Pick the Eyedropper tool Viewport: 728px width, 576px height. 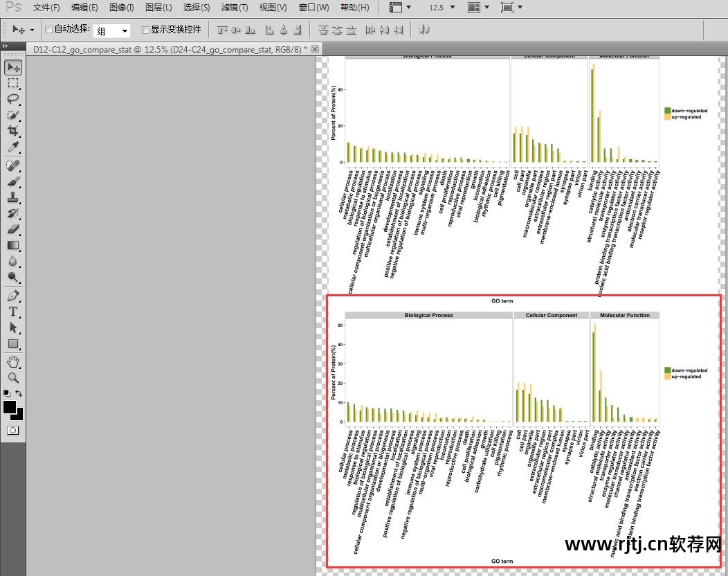13,148
